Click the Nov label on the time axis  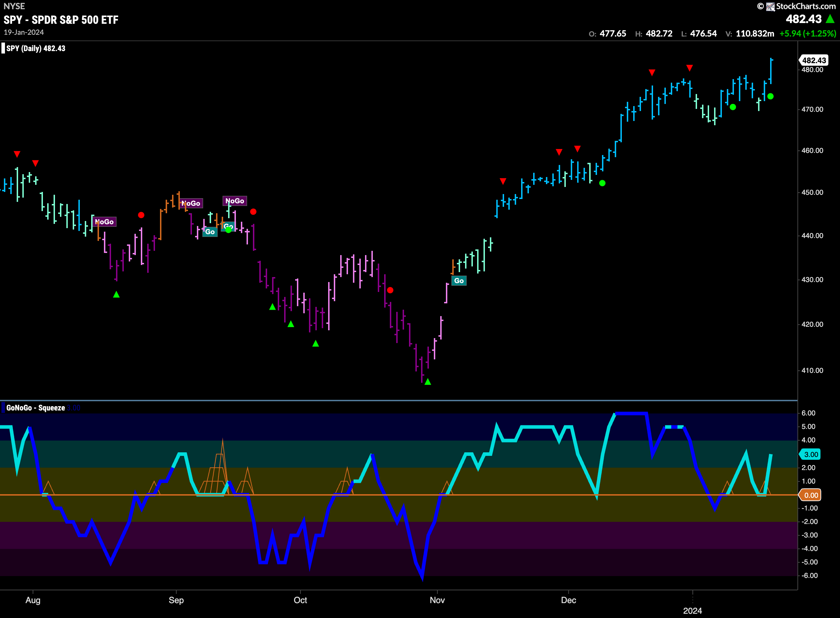437,600
